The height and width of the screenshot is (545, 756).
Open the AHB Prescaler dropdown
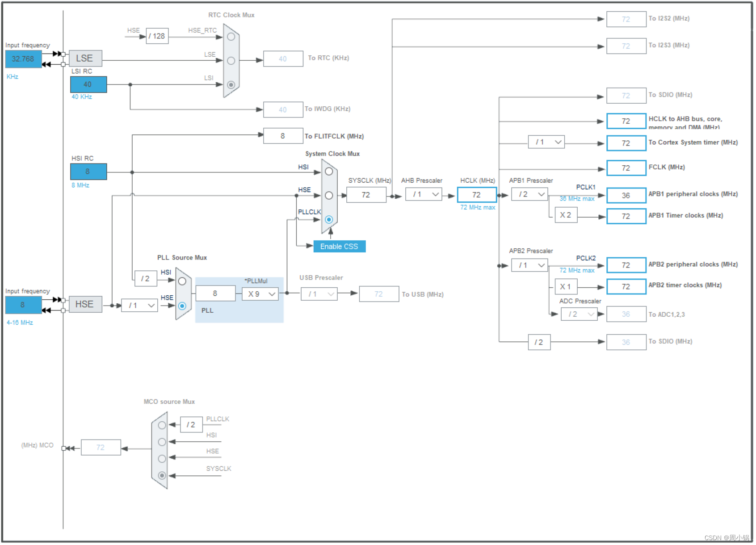423,194
